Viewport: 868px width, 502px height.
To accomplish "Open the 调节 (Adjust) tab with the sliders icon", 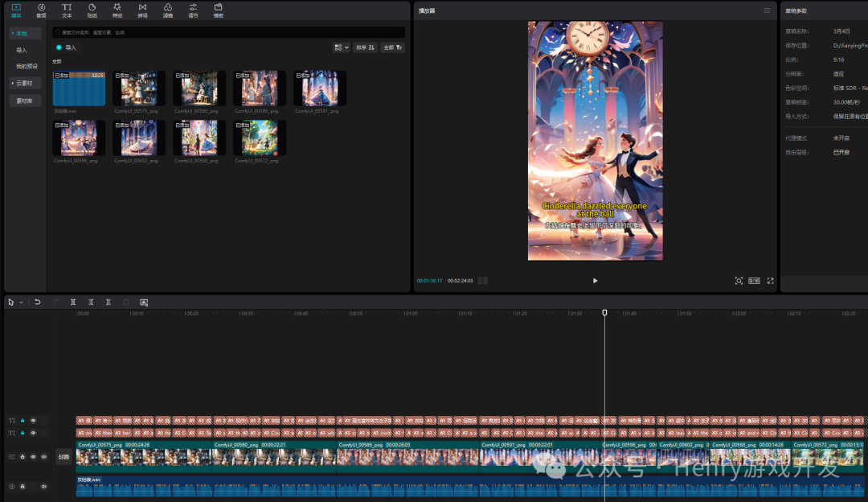I will 193,10.
